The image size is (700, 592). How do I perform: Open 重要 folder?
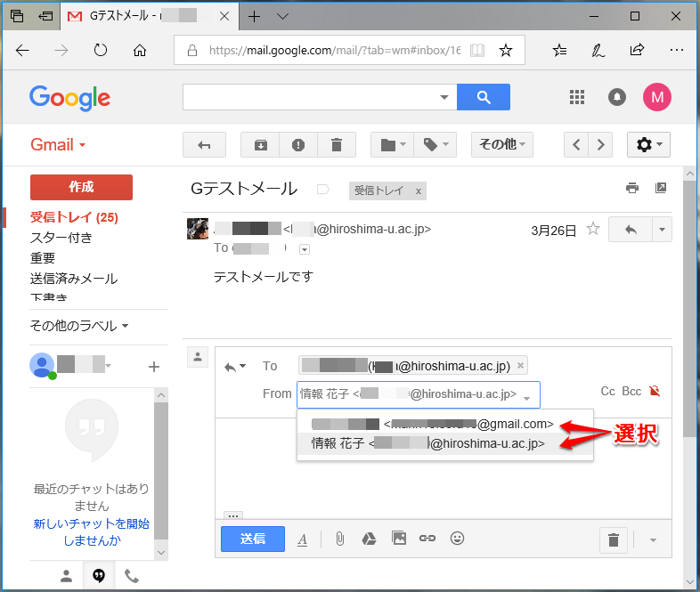(43, 258)
